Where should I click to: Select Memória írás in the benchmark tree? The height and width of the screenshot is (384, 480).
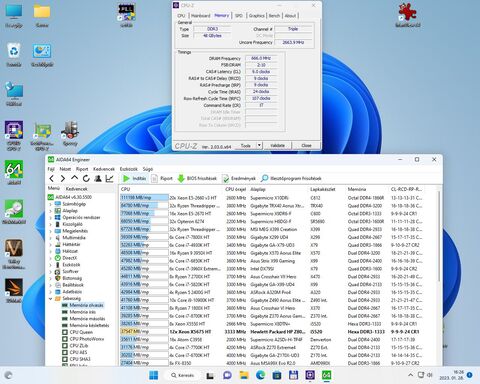pyautogui.click(x=83, y=312)
